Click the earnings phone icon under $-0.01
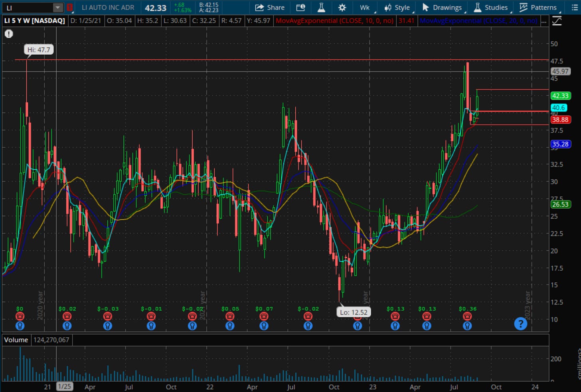581x392 pixels. tap(151, 317)
